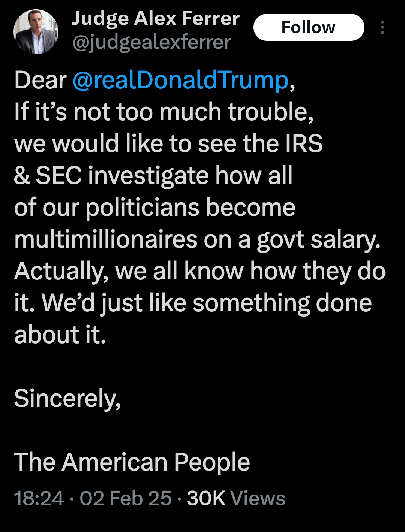Click the line "If it's not too much trouble,"

164,112
